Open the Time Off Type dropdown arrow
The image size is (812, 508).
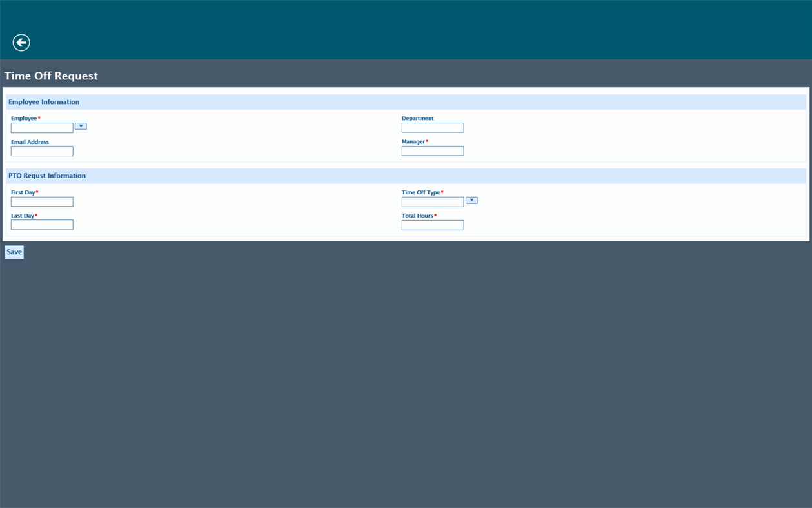(x=471, y=200)
